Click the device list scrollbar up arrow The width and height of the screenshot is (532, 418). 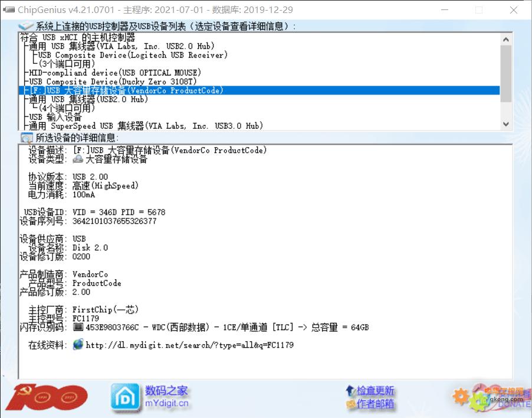[506, 39]
